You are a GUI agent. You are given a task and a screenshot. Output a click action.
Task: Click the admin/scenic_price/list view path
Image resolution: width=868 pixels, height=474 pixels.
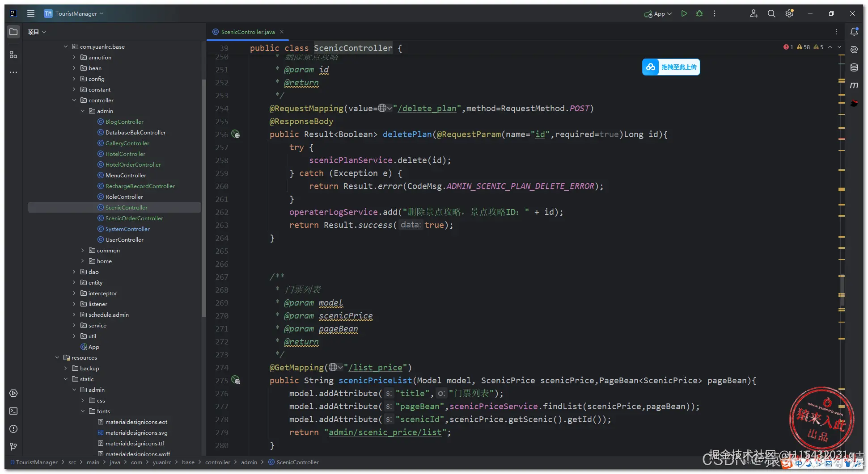pos(385,432)
